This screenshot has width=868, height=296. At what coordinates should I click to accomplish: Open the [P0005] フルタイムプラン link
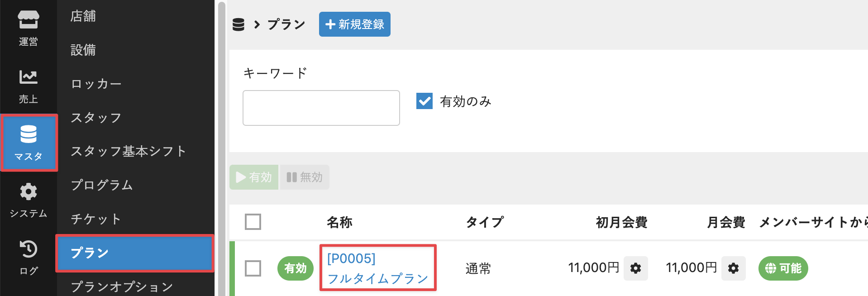pos(378,268)
